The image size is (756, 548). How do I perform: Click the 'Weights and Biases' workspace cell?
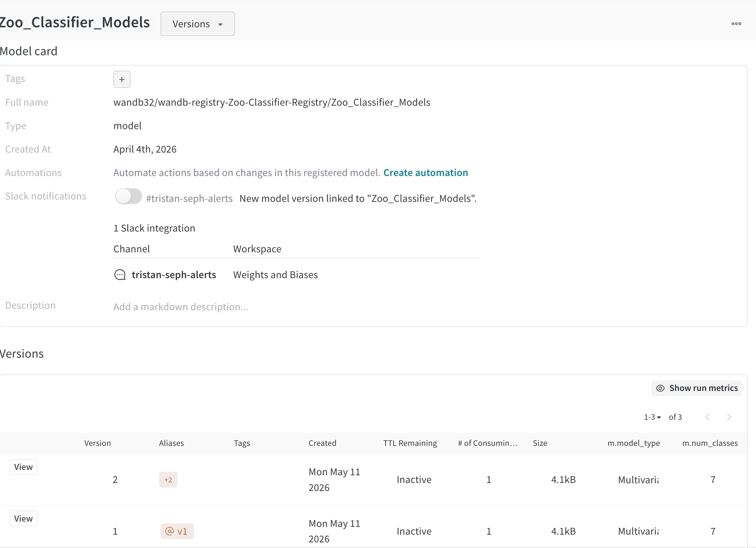pos(275,275)
